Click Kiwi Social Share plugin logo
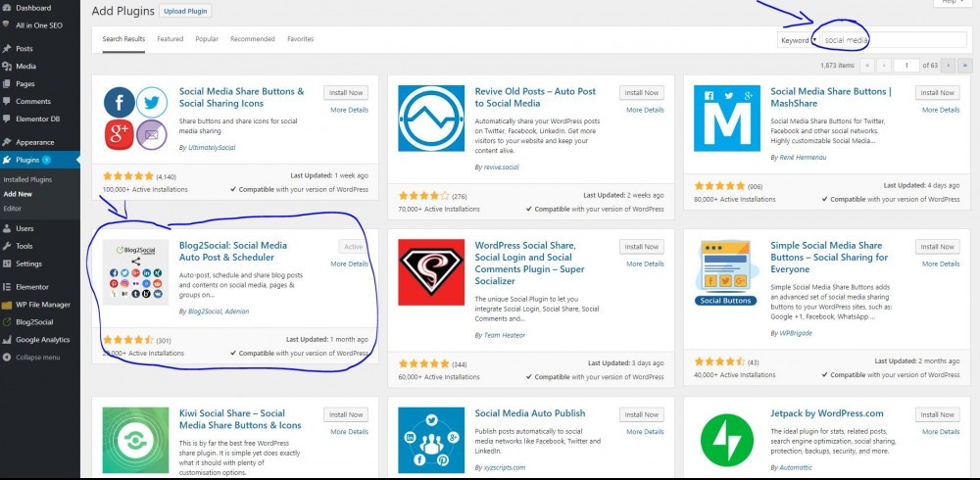980x480 pixels. 135,440
